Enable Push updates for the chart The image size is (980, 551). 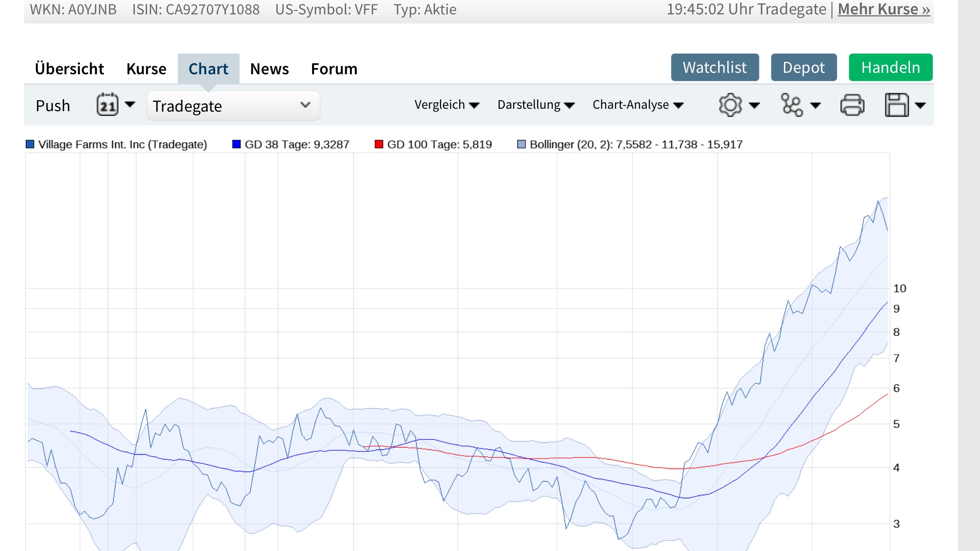point(53,105)
